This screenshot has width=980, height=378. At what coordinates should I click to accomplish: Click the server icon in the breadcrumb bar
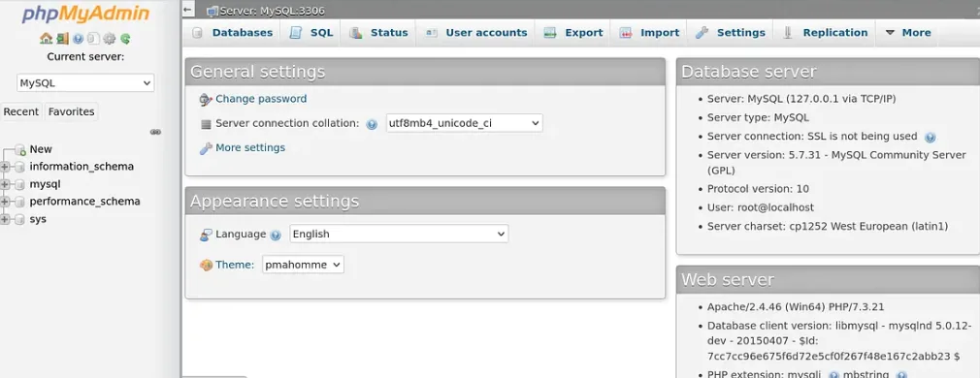pos(212,12)
